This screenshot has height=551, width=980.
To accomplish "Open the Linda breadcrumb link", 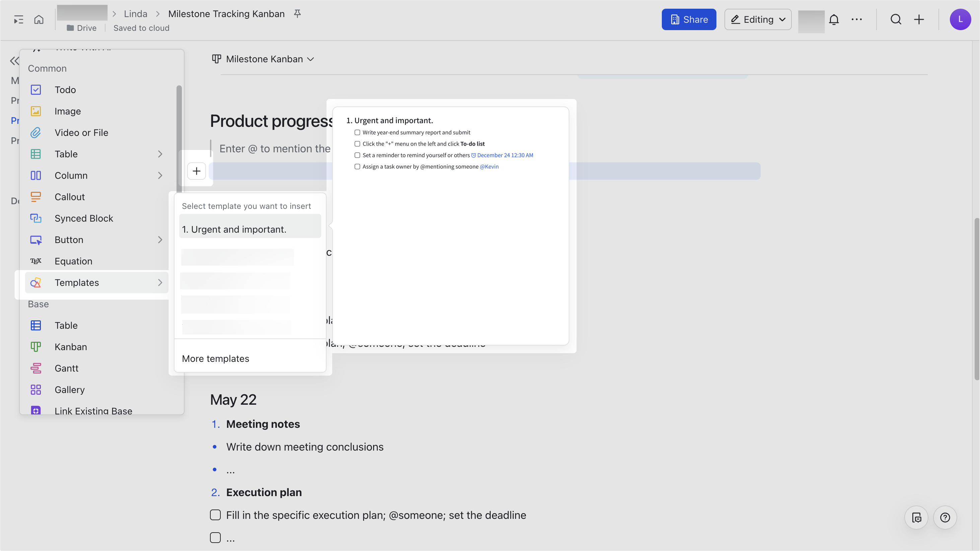I will (x=135, y=14).
